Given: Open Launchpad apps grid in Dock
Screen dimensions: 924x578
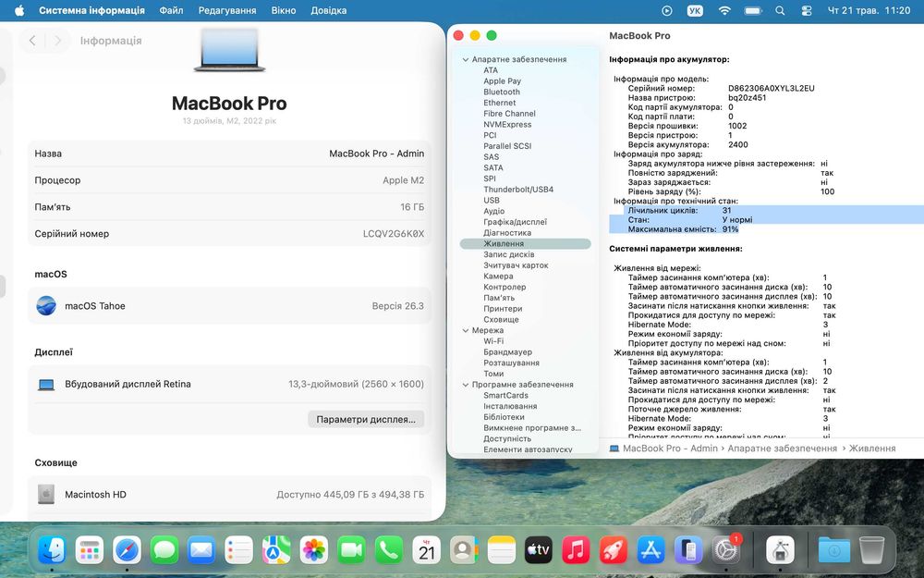Looking at the screenshot, I should (x=90, y=551).
